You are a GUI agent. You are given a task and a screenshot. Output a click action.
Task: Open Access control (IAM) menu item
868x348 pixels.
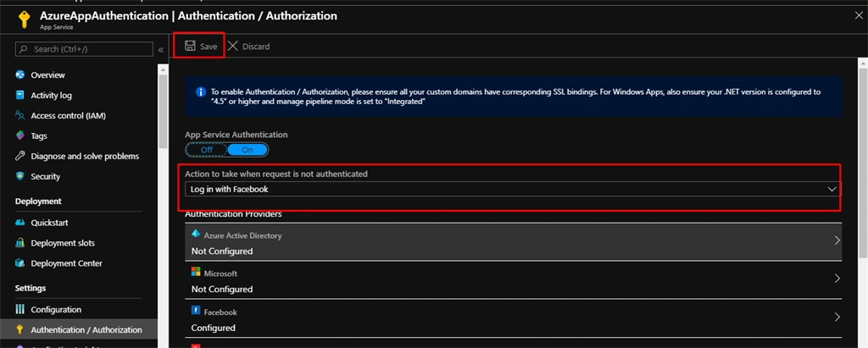tap(68, 116)
